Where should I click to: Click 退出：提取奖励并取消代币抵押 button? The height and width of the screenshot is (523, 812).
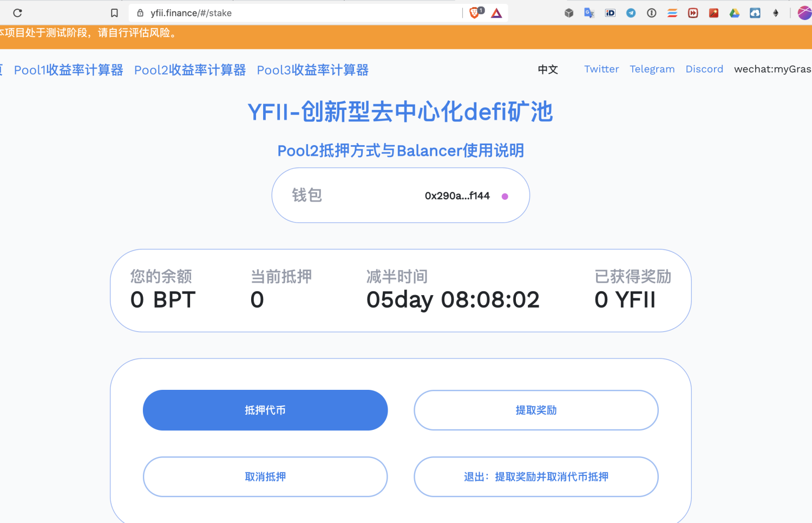click(535, 477)
